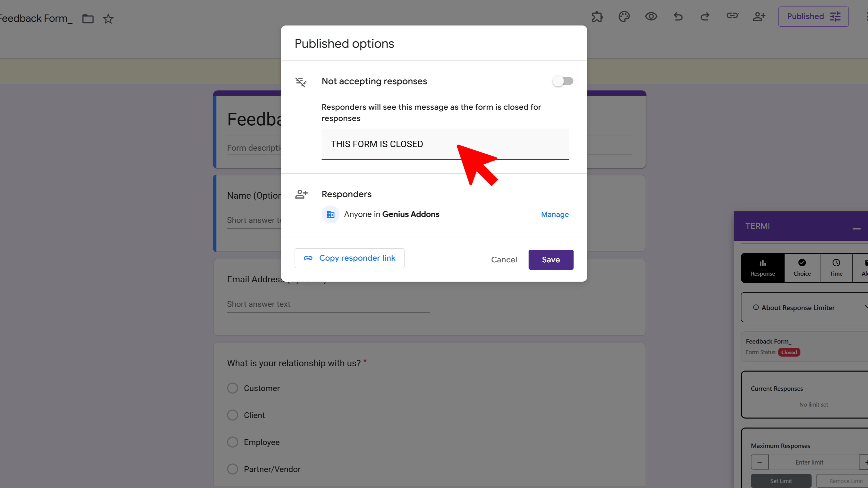Star the Feedback Form document
Viewport: 868px width, 488px height.
pos(108,18)
